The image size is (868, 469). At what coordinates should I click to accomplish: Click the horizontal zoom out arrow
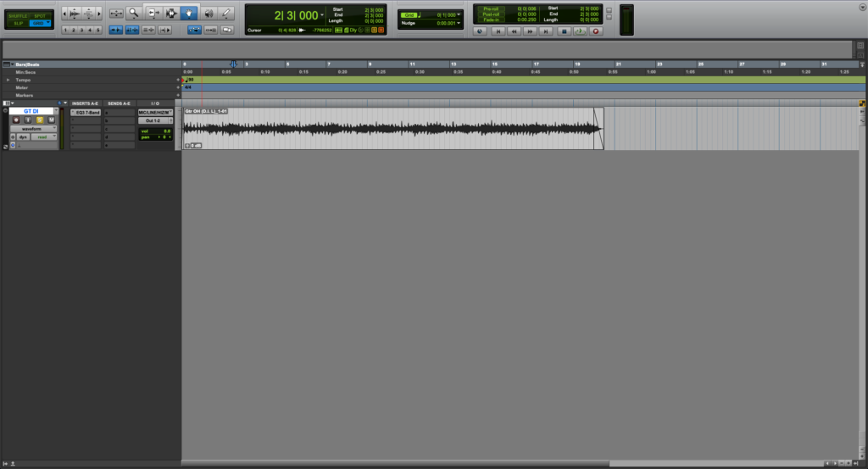pyautogui.click(x=64, y=13)
